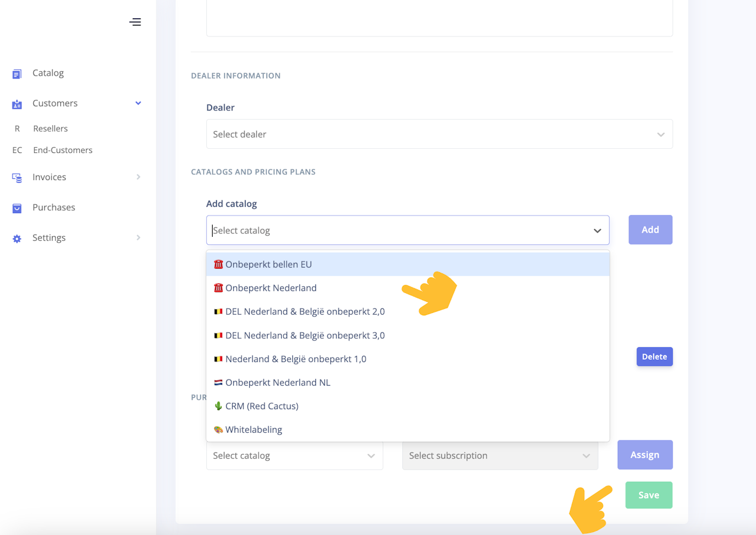
Task: Click the Assign button
Action: coord(645,455)
